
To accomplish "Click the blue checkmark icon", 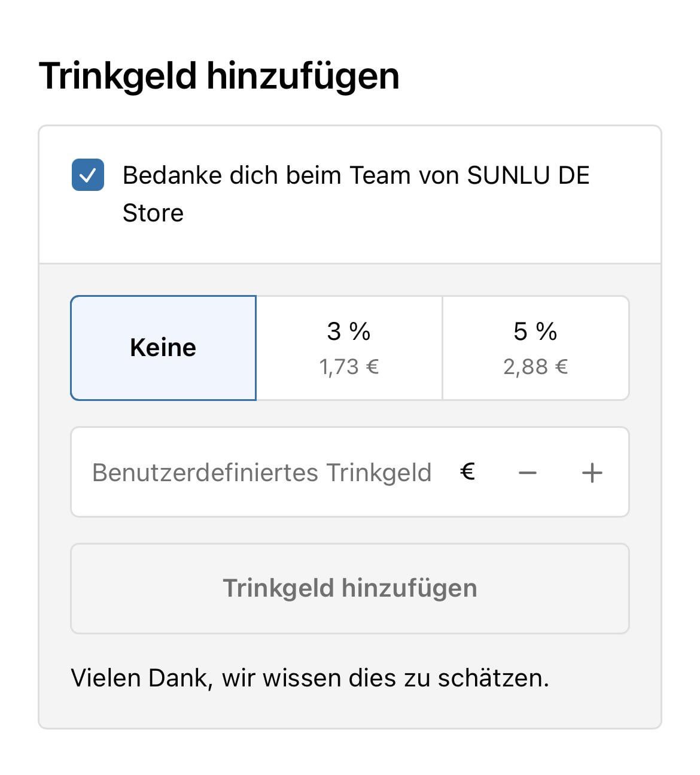I will [x=87, y=175].
